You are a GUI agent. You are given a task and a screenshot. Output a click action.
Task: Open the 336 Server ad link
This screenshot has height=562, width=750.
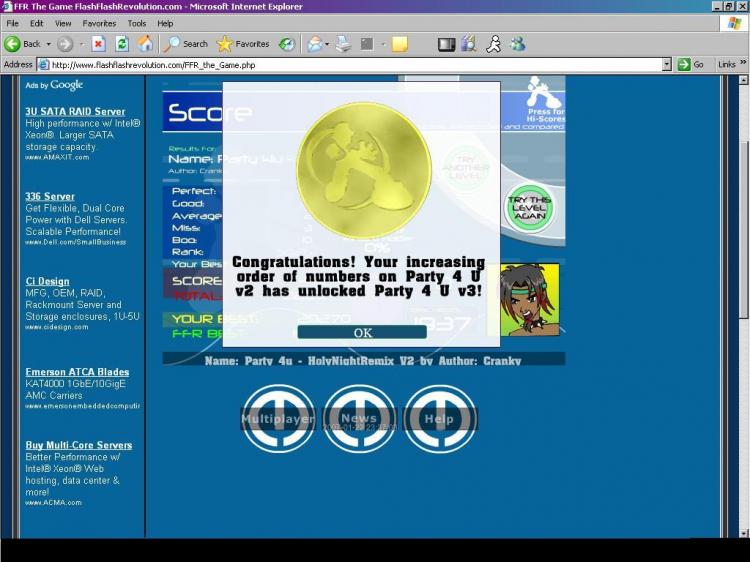(x=50, y=197)
